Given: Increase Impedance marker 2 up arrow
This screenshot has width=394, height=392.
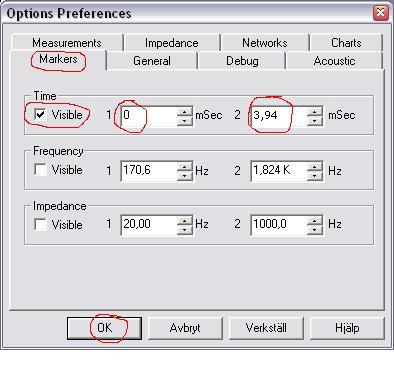Looking at the screenshot, I should [315, 221].
